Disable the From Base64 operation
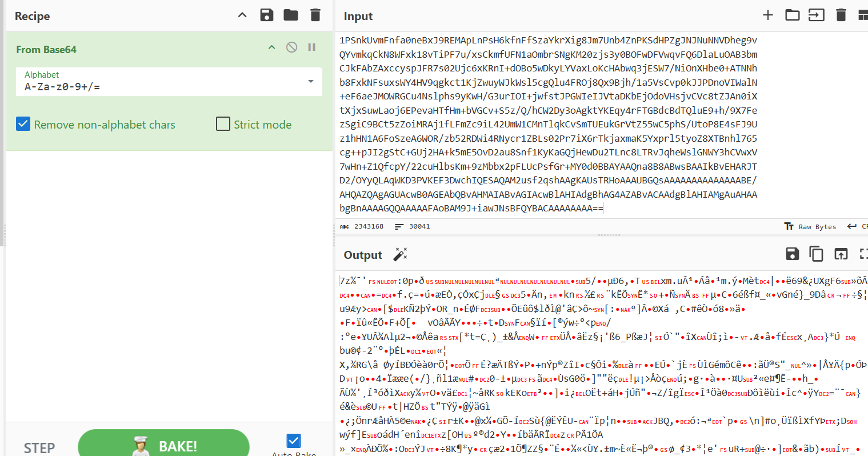The width and height of the screenshot is (868, 456). (291, 47)
